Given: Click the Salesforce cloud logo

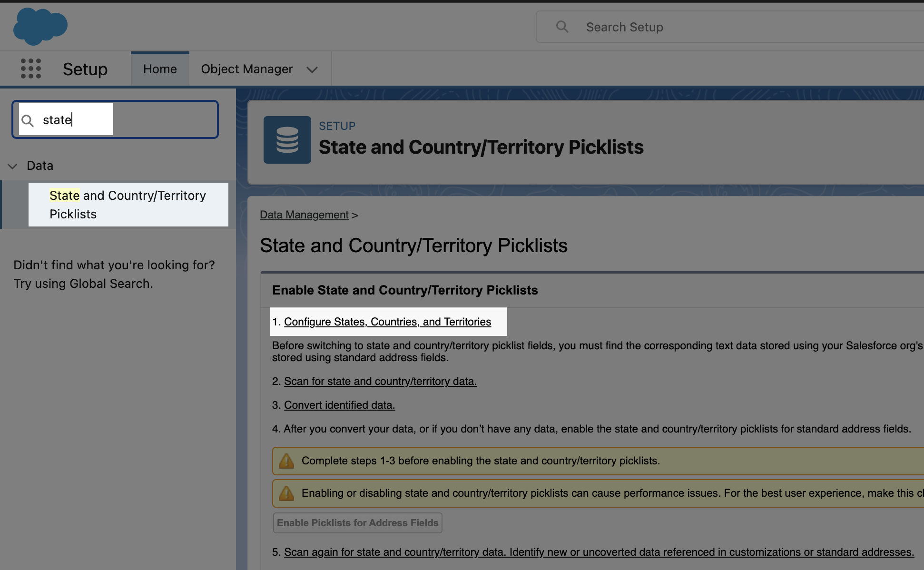Looking at the screenshot, I should pyautogui.click(x=40, y=27).
